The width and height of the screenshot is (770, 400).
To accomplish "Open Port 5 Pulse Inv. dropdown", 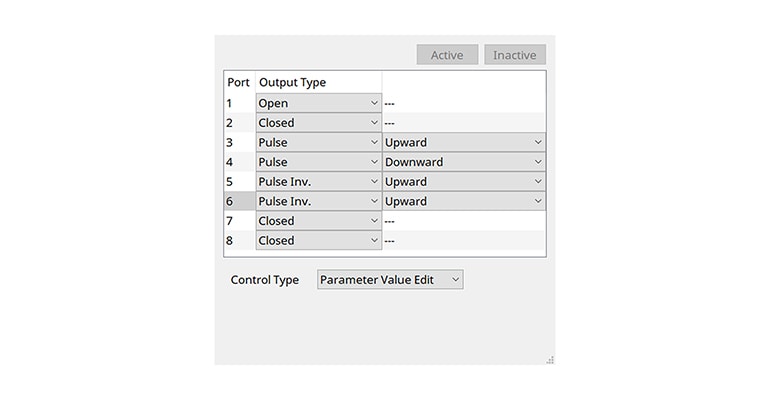I will click(x=318, y=181).
